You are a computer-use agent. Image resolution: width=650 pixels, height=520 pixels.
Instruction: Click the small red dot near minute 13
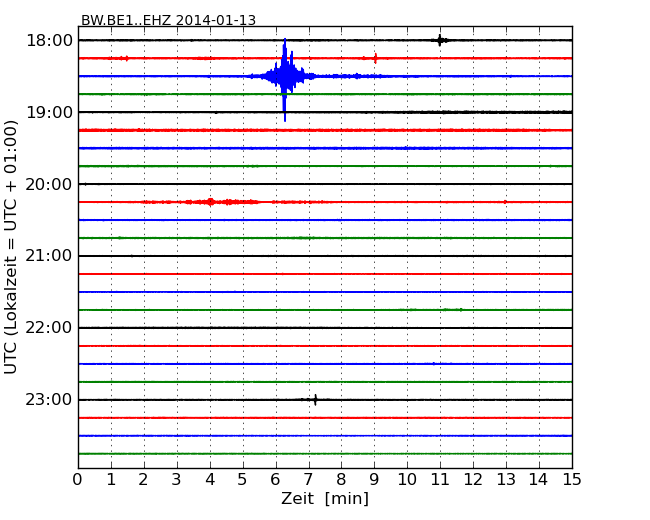505,202
